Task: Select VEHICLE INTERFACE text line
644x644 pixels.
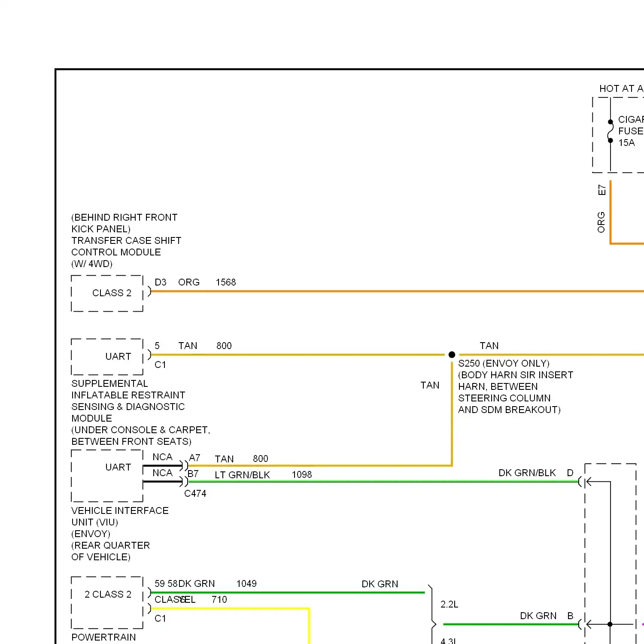Action: point(120,511)
